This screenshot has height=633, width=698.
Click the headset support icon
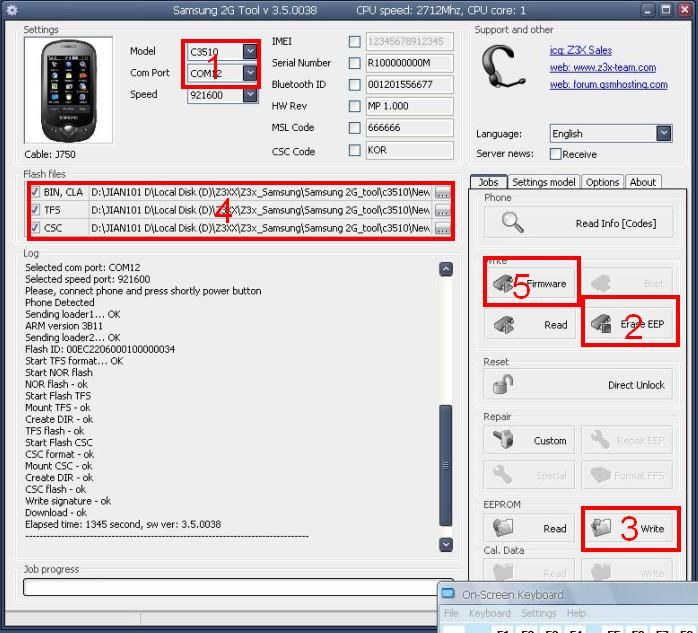(503, 66)
